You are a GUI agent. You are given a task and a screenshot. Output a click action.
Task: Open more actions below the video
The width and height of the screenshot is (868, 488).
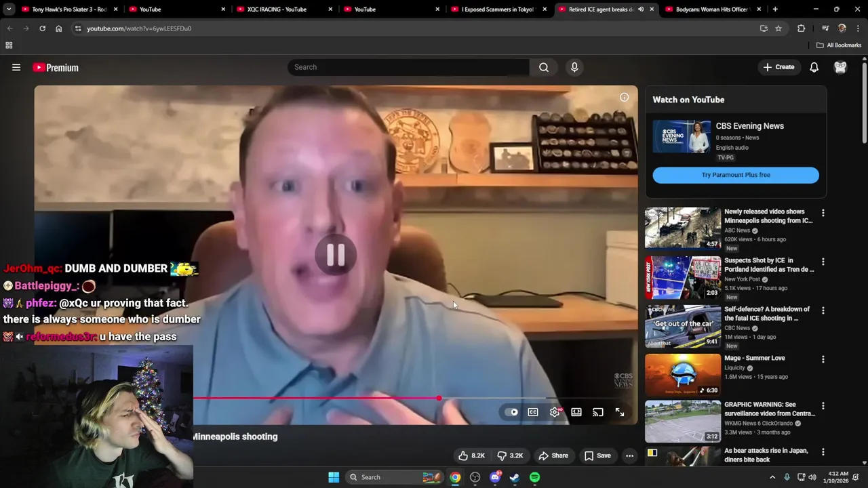tap(629, 455)
